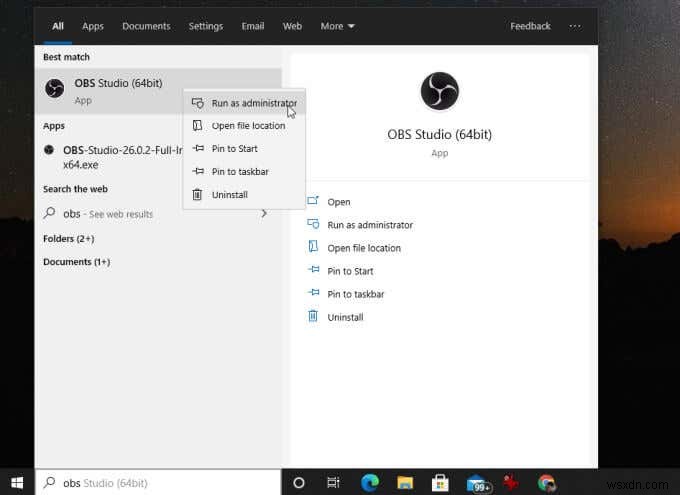Click Pin to Start in details pane
Image resolution: width=680 pixels, height=495 pixels.
click(350, 271)
